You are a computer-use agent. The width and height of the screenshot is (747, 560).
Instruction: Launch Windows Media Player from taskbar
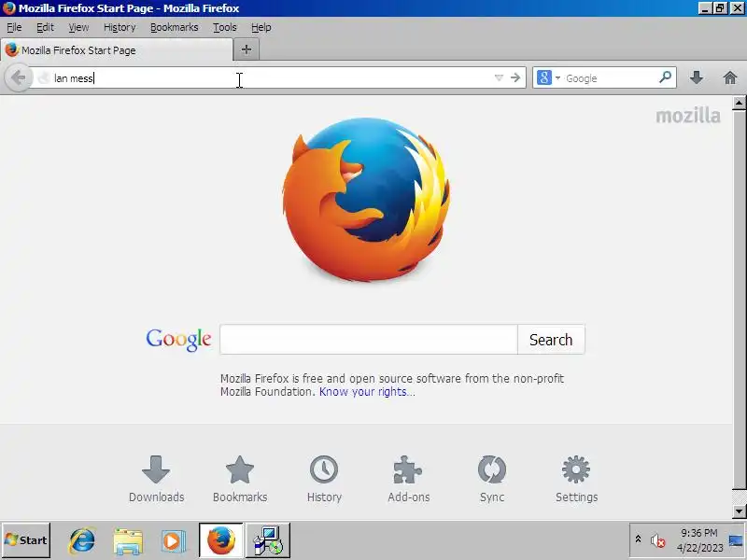[x=173, y=541]
